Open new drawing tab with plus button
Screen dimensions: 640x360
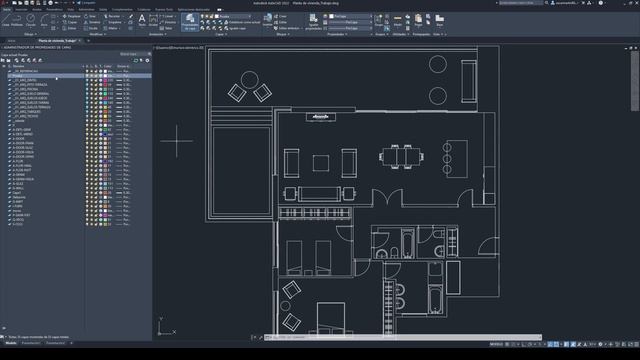(x=88, y=41)
